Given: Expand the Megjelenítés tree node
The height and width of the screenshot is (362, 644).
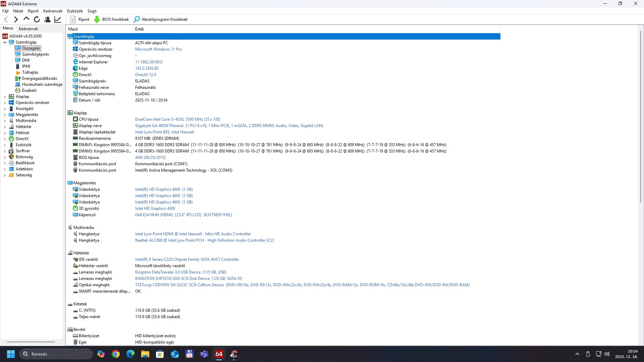Looking at the screenshot, I should 5,115.
